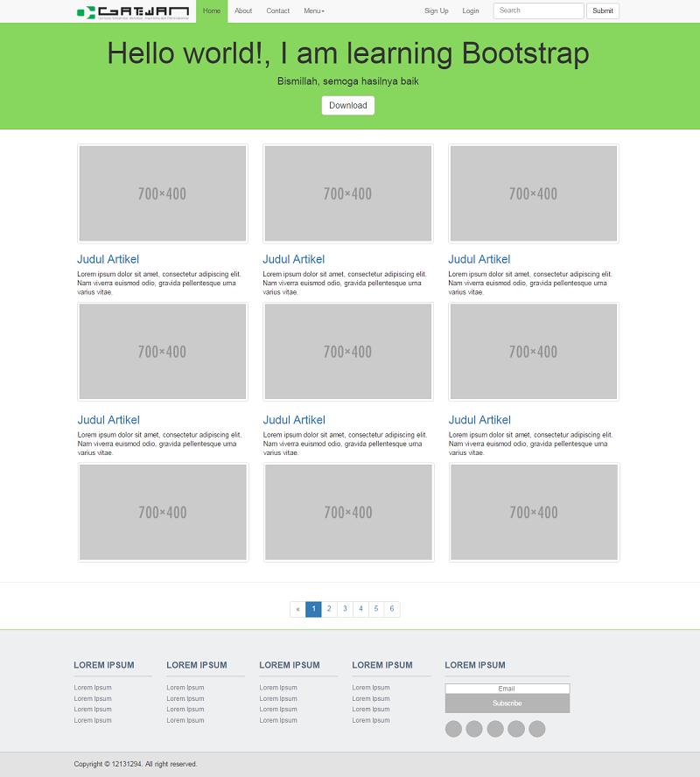Screen dimensions: 700x777
Task: Click the Sign Up link
Action: 436,10
